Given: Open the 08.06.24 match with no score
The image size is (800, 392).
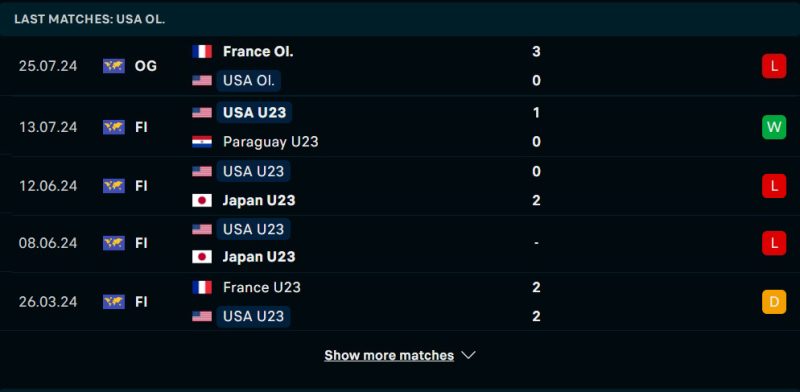Looking at the screenshot, I should [x=400, y=243].
